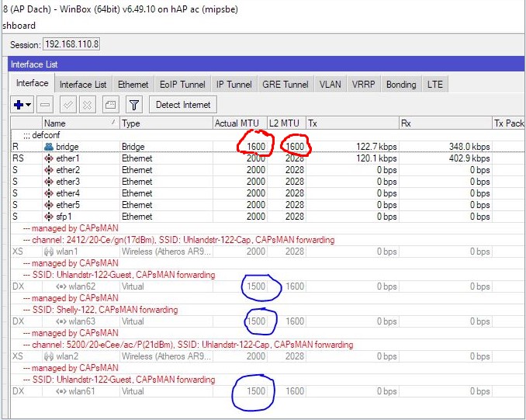Click the wlan62 Actual MTU value 1500

click(256, 286)
